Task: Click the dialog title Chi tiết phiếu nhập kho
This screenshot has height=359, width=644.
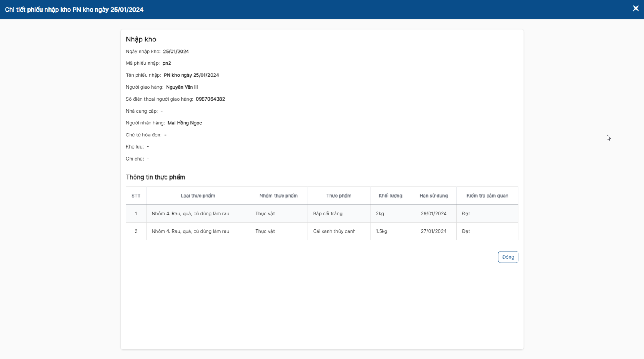Action: click(x=74, y=10)
